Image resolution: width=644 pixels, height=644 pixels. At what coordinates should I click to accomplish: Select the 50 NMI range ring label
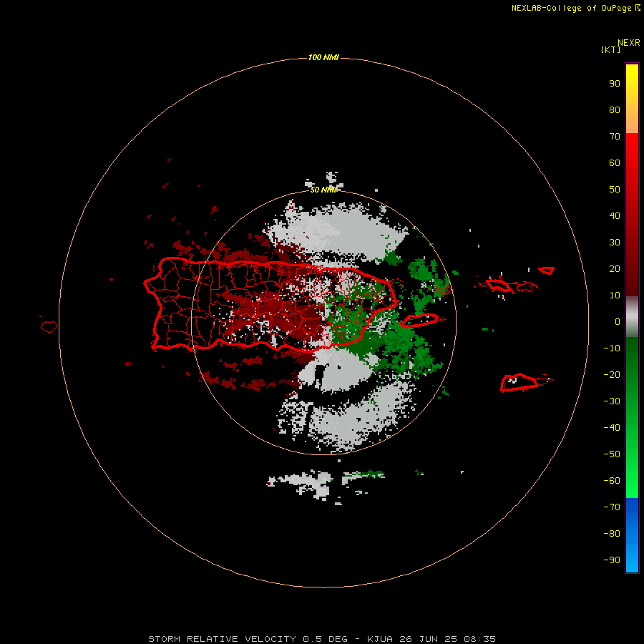[x=323, y=190]
